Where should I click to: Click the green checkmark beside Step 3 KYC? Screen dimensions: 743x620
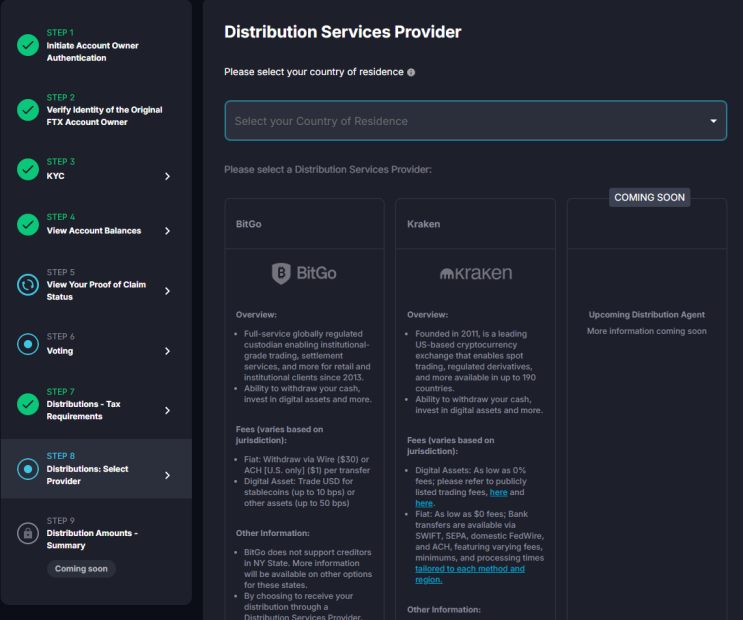coord(28,169)
